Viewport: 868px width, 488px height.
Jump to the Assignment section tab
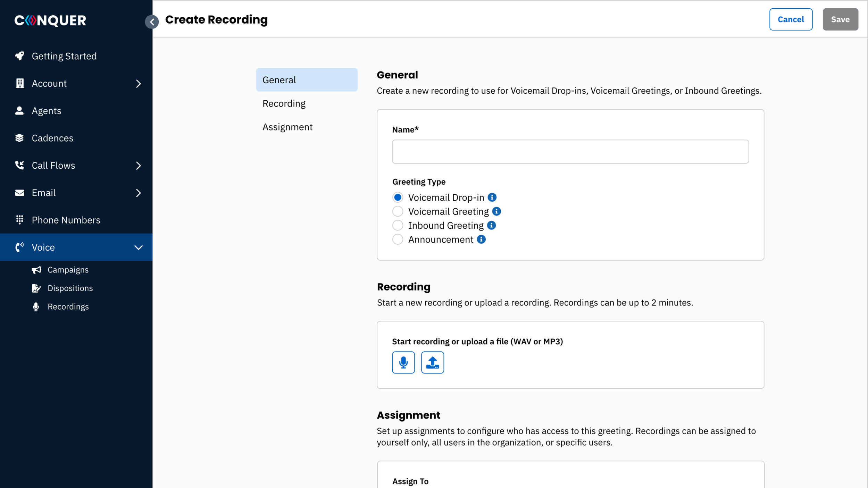point(287,127)
